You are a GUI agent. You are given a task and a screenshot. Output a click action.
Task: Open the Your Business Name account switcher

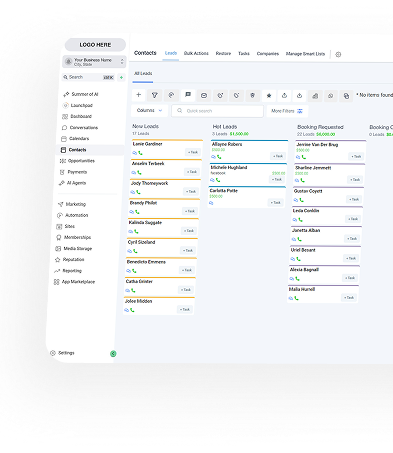94,62
